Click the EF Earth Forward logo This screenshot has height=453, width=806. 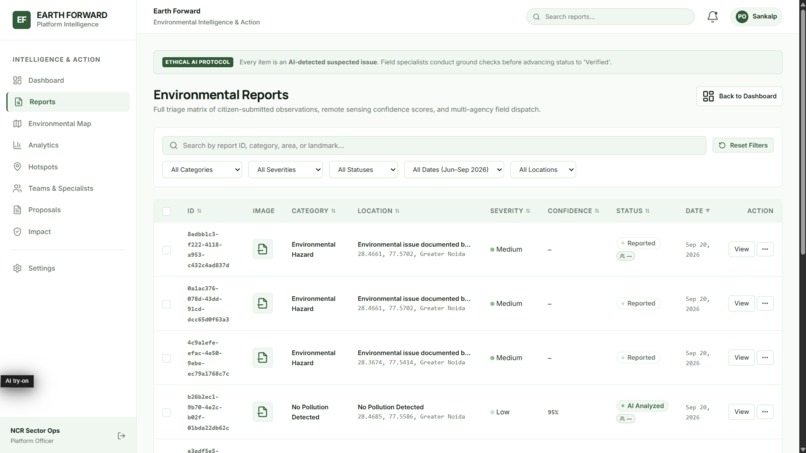tap(22, 20)
